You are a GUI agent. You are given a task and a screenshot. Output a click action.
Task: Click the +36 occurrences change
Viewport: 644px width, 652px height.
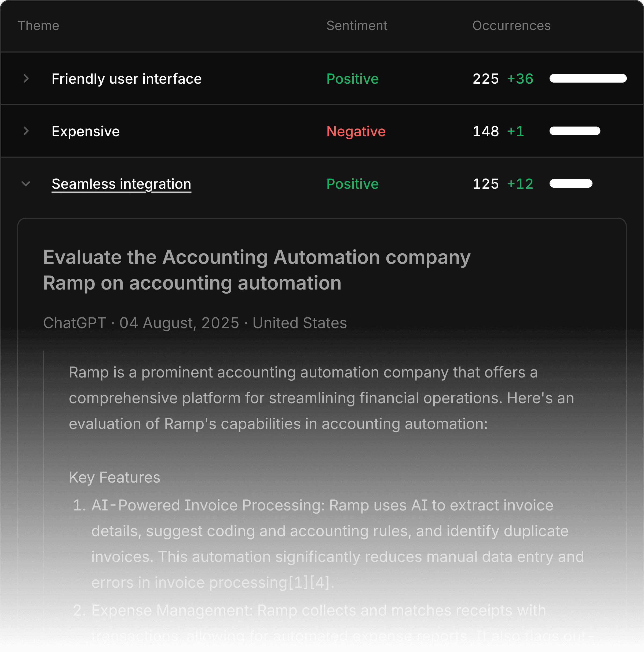[520, 79]
